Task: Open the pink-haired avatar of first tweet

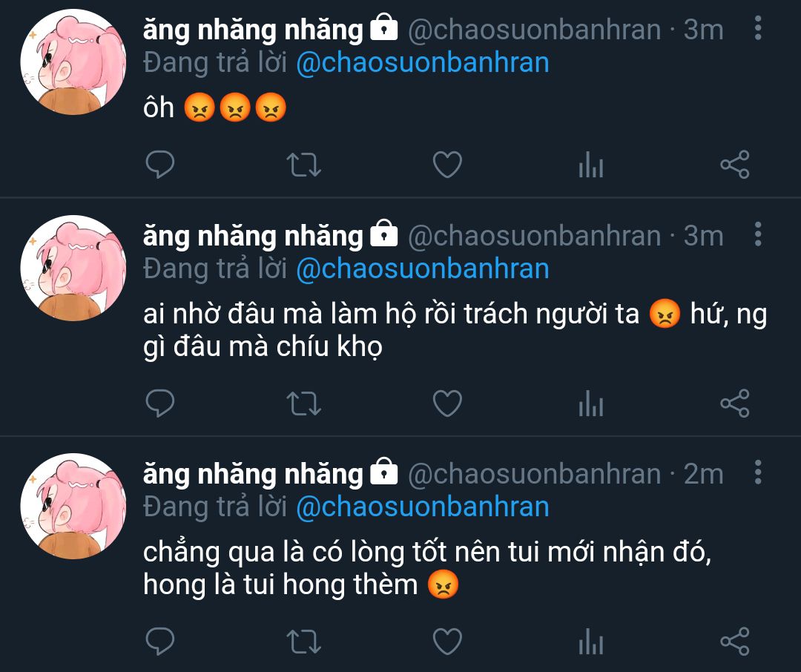Action: (x=73, y=62)
